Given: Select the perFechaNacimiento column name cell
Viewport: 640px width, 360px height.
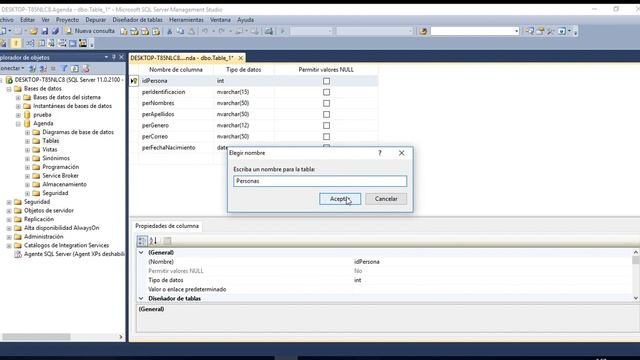Looking at the screenshot, I should [x=176, y=147].
